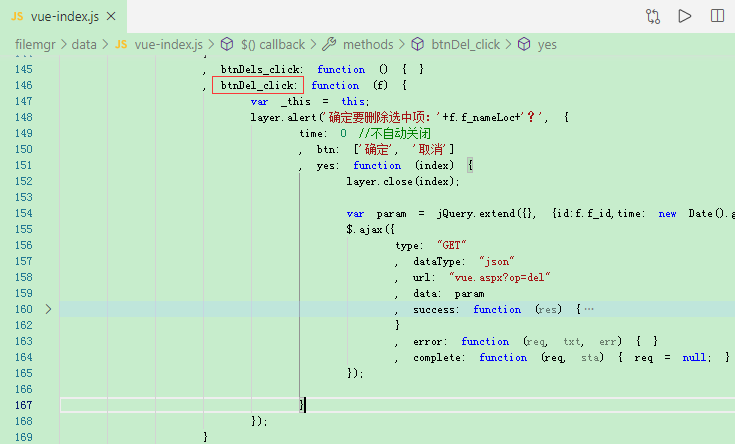
Task: Click the $() callback breadcrumb label
Action: pos(273,45)
